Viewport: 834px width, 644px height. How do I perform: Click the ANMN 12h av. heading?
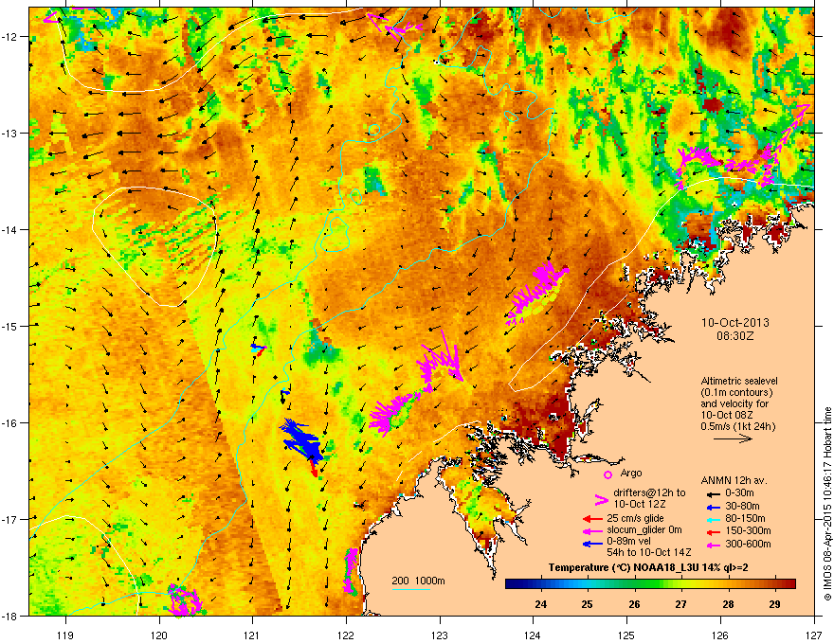click(x=734, y=480)
